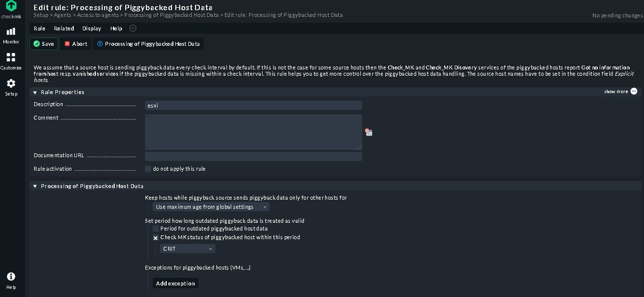Open the Monitor sidebar section

[11, 34]
